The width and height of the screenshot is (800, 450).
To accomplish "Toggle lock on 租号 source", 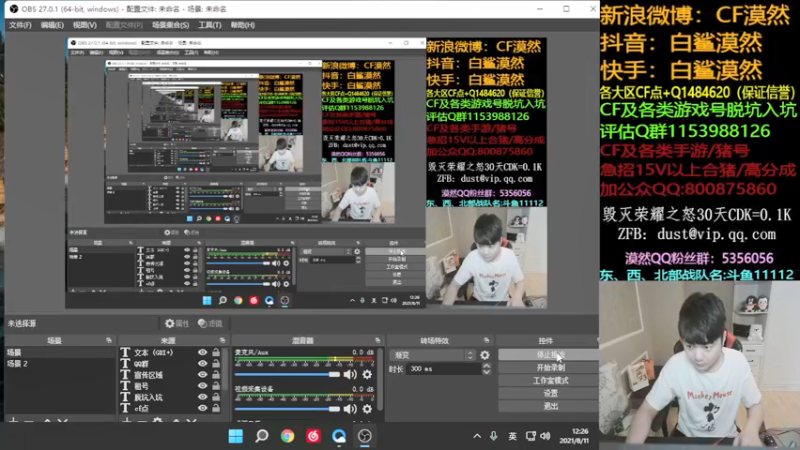I will pyautogui.click(x=216, y=386).
